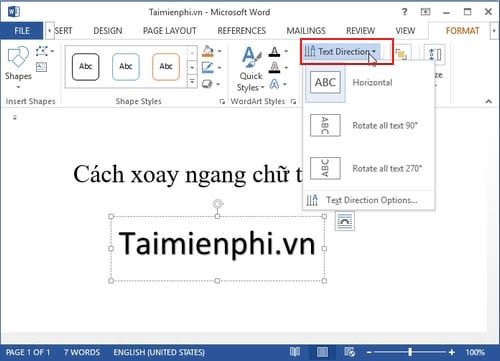500x361 pixels.
Task: Open the FILE tab
Action: (22, 31)
